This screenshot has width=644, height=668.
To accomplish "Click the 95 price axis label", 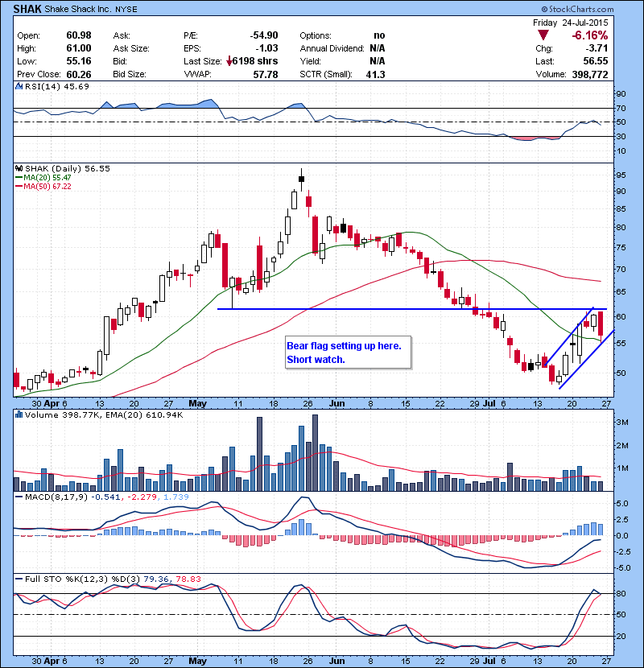I will point(621,175).
